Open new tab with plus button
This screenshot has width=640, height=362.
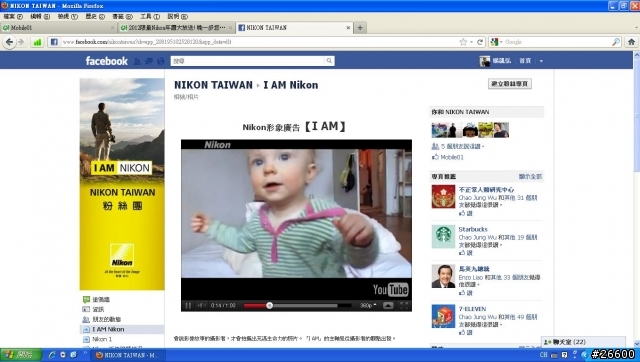pos(360,28)
